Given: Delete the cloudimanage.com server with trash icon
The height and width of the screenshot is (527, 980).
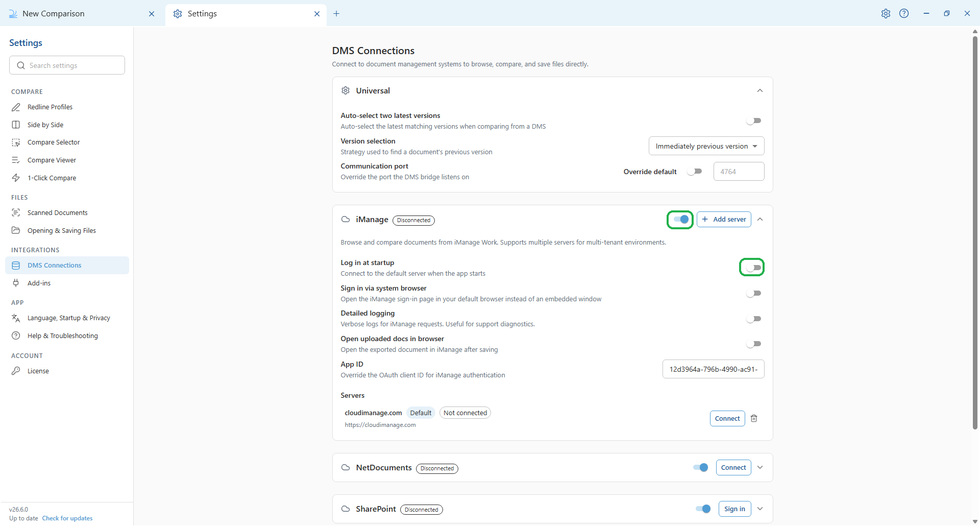Looking at the screenshot, I should coord(754,419).
